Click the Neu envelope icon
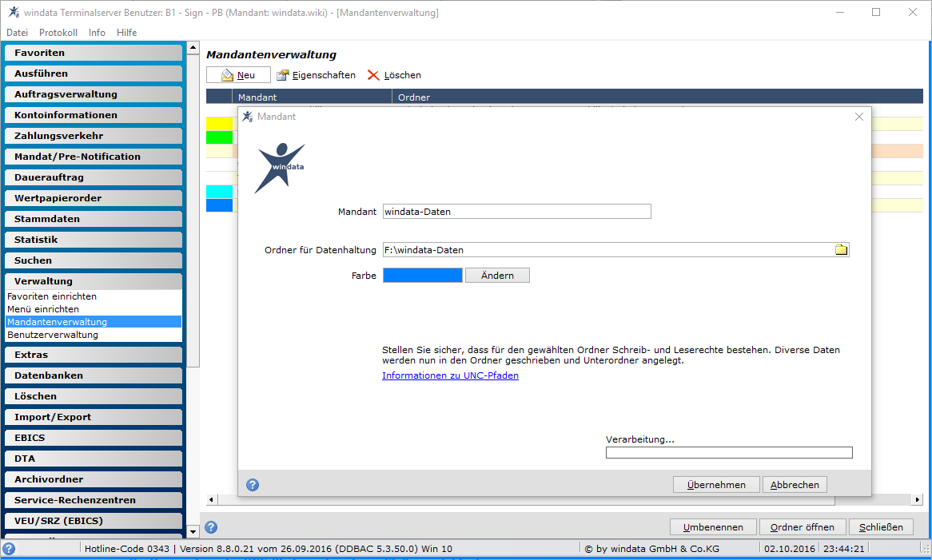Image resolution: width=932 pixels, height=560 pixels. 227,75
